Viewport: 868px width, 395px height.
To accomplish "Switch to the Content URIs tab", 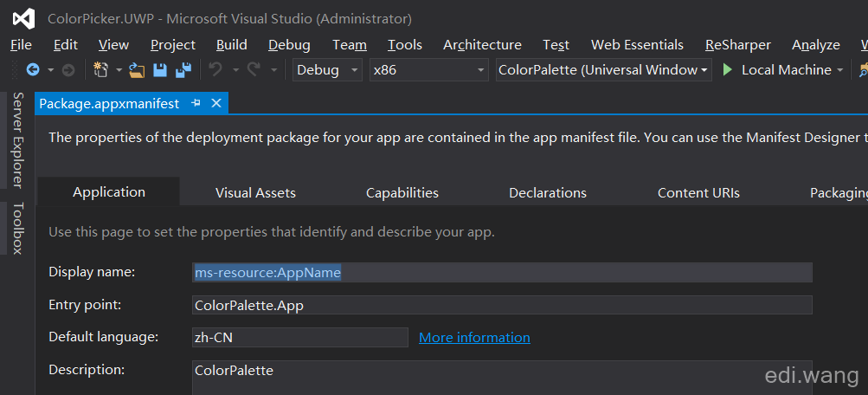I will click(x=698, y=193).
